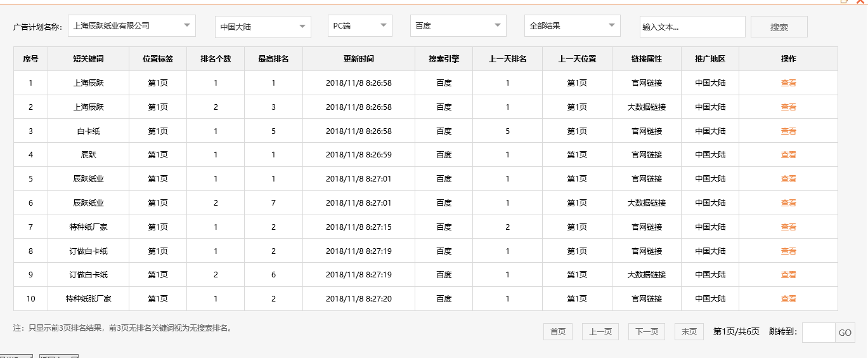
Task: Click the GO button
Action: click(x=845, y=333)
